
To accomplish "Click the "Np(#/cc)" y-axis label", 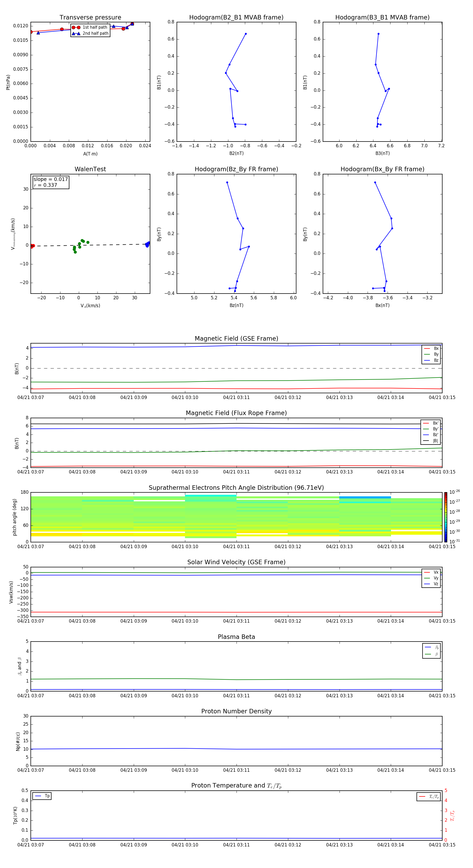I will coord(18,741).
